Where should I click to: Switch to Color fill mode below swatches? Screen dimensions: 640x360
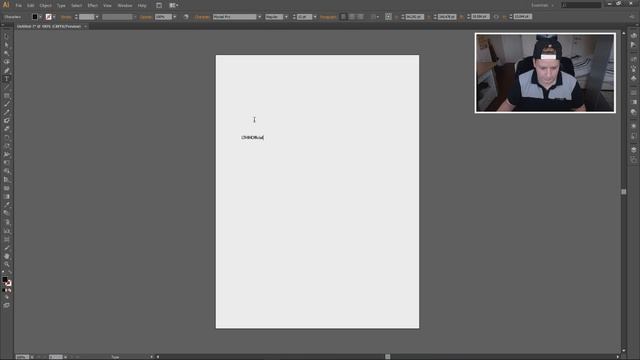[x=4, y=290]
